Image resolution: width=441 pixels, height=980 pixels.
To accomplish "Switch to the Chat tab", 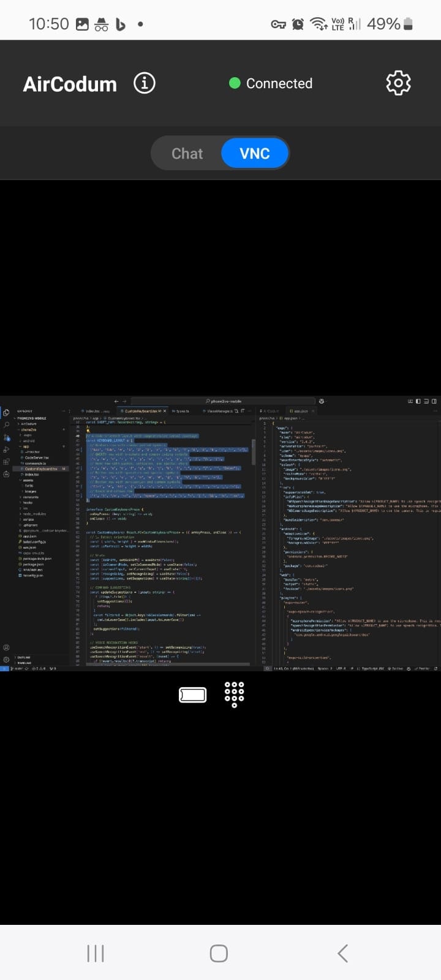I will [x=187, y=153].
